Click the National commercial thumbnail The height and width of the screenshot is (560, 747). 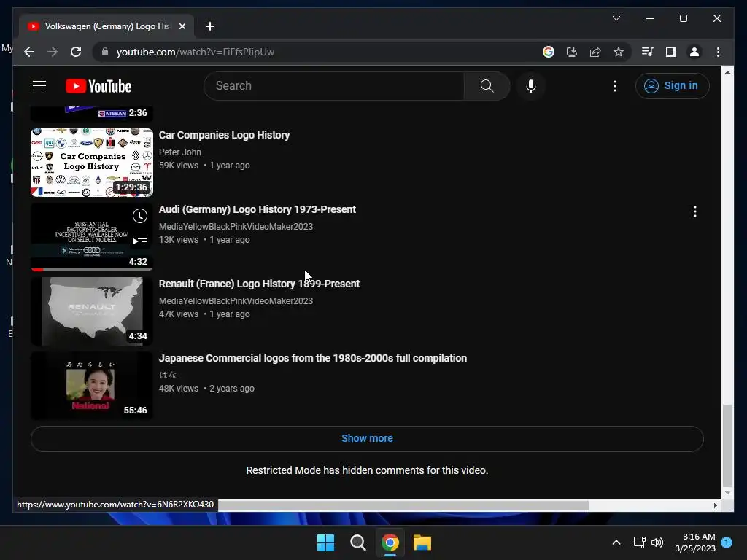pyautogui.click(x=91, y=385)
